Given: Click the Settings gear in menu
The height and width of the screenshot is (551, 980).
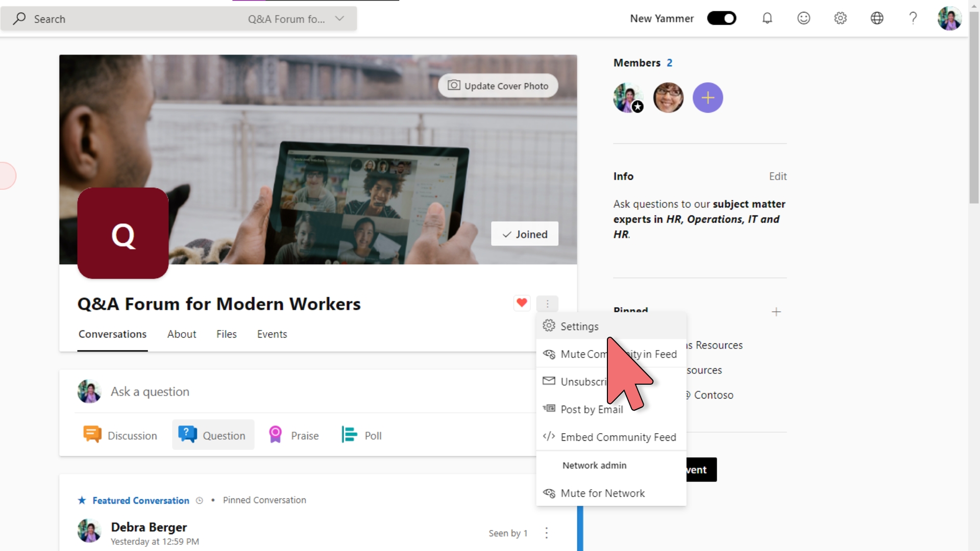Looking at the screenshot, I should pyautogui.click(x=549, y=325).
